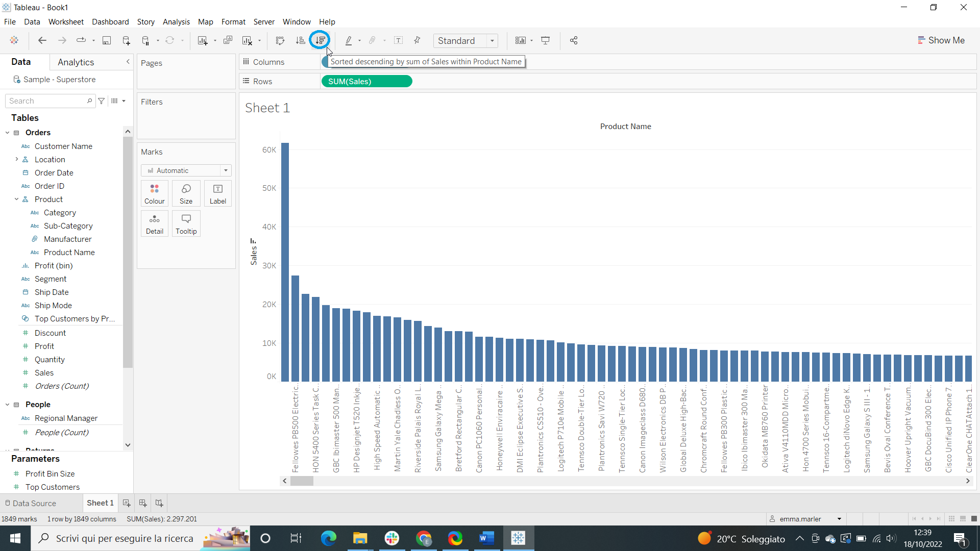Open Microsoft Edge from the taskbar

click(329, 538)
